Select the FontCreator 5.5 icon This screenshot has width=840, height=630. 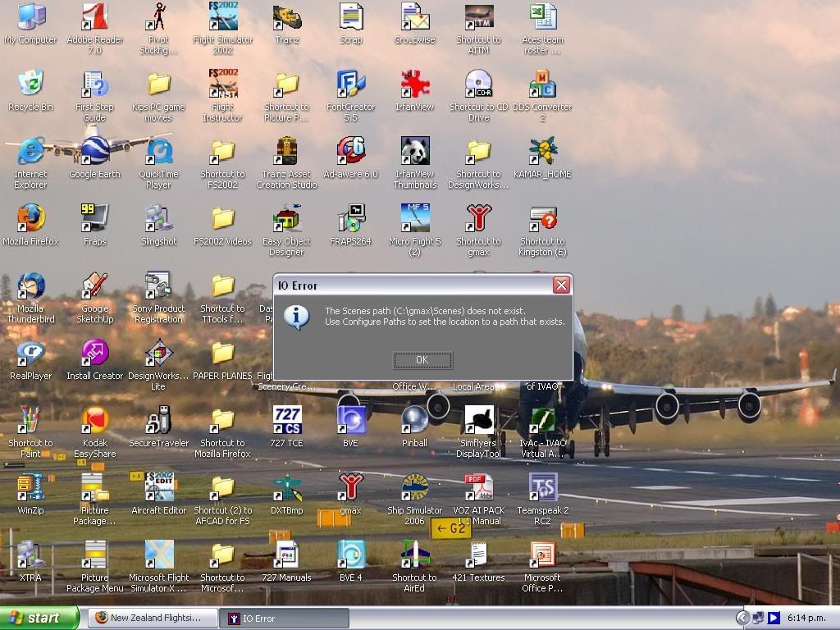351,85
